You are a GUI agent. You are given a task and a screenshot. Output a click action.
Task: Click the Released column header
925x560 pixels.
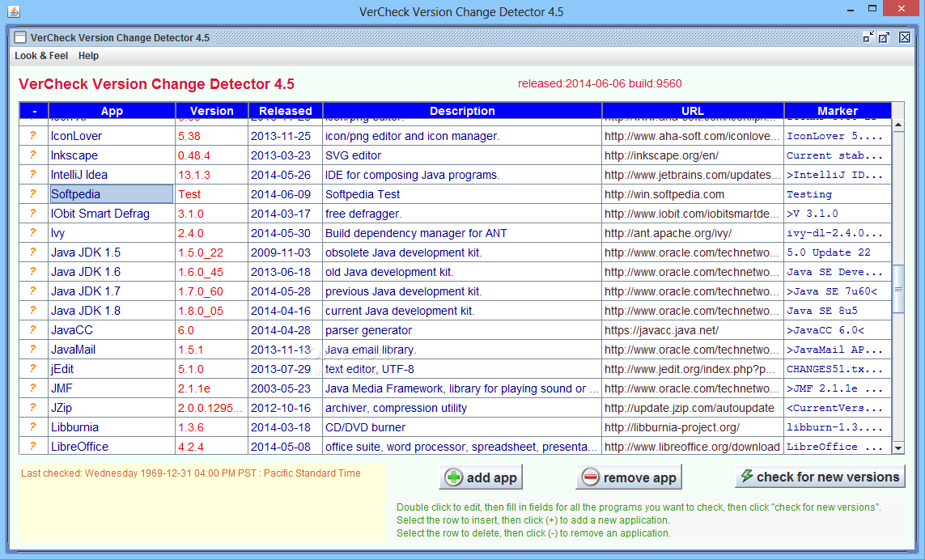point(286,110)
